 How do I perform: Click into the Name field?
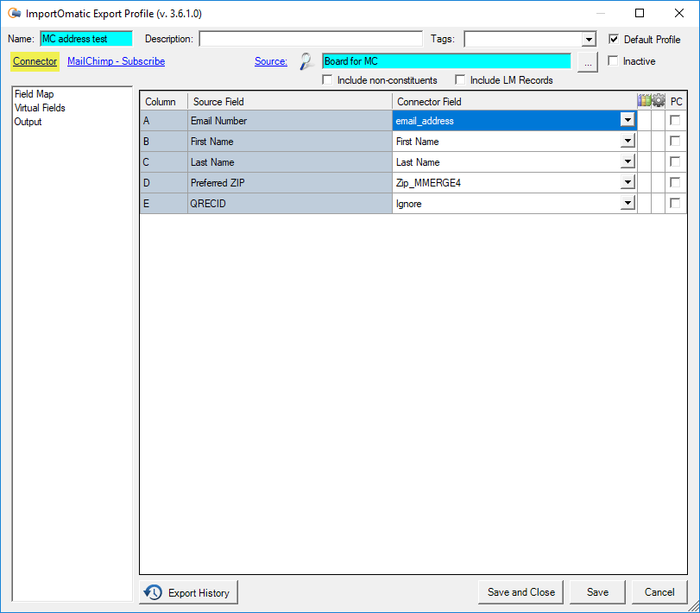(x=86, y=39)
